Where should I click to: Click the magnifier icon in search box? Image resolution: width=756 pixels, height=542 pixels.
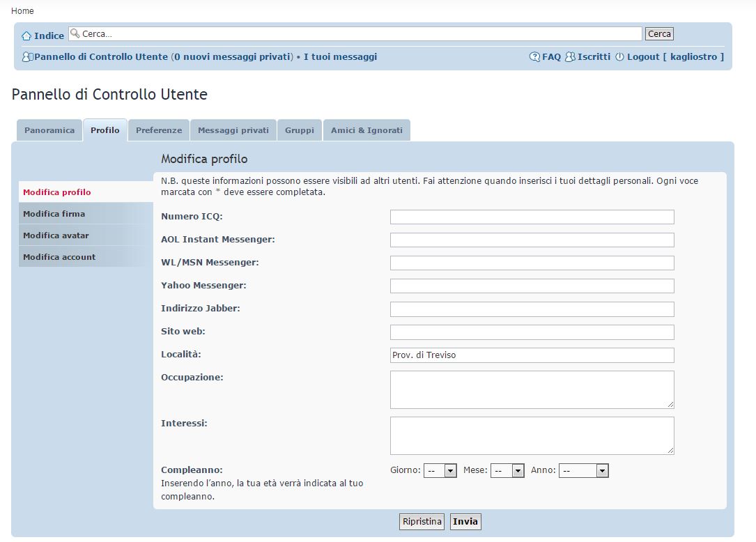point(75,33)
